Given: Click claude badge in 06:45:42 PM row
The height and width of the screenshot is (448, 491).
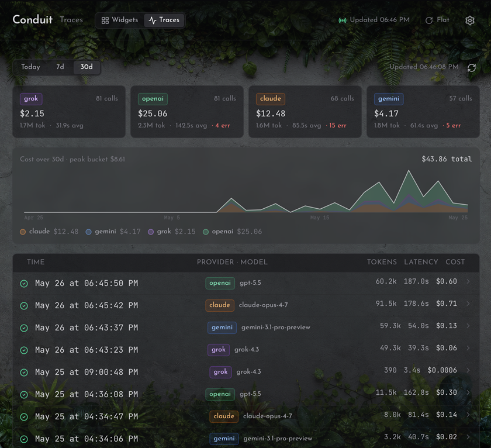Looking at the screenshot, I should [220, 305].
